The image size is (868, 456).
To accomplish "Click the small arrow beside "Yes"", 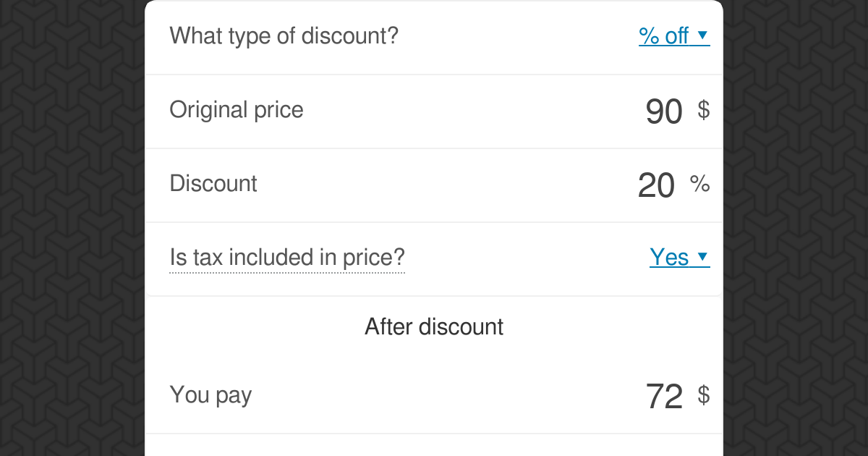I will tap(702, 256).
